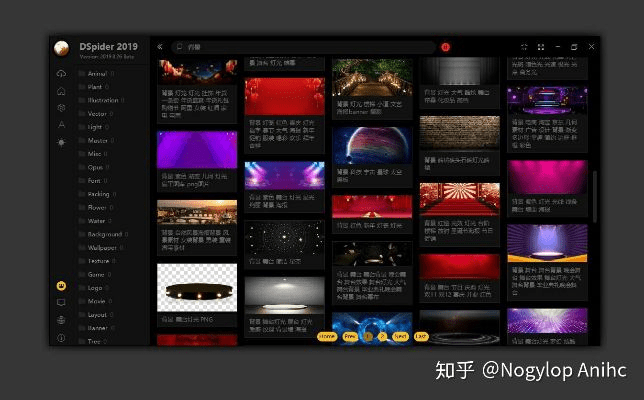Click the red pause button beside the search bar
644x400 pixels.
tap(446, 47)
